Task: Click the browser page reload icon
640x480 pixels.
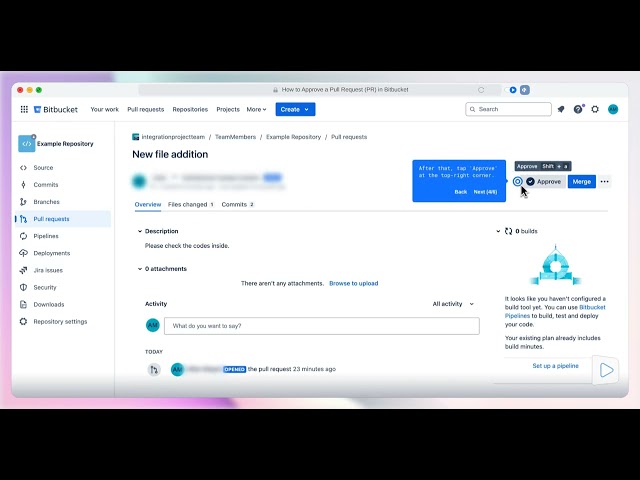Action: click(481, 90)
